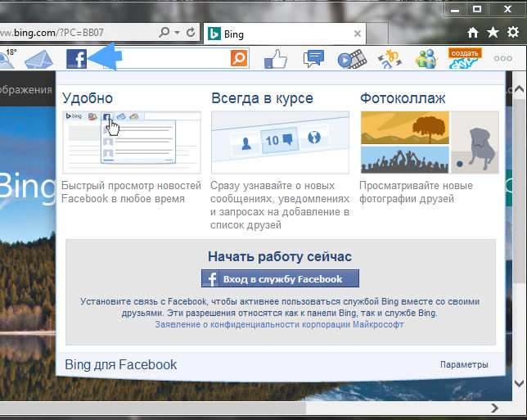This screenshot has height=420, width=527.
Task: Click the Всегда в курсе notifications thumbnail
Action: (281, 142)
